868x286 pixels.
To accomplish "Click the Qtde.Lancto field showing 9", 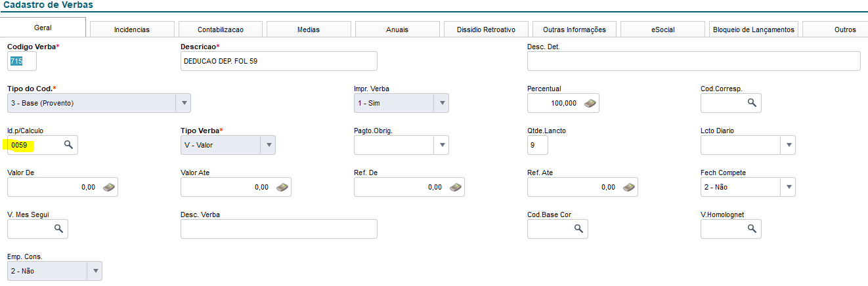I will point(538,145).
